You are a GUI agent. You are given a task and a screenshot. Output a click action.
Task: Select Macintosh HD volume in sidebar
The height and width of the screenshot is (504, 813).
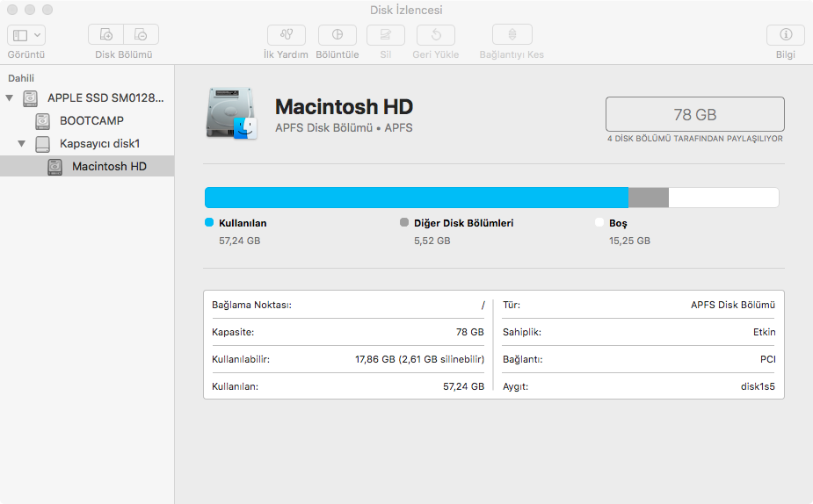[x=87, y=166]
